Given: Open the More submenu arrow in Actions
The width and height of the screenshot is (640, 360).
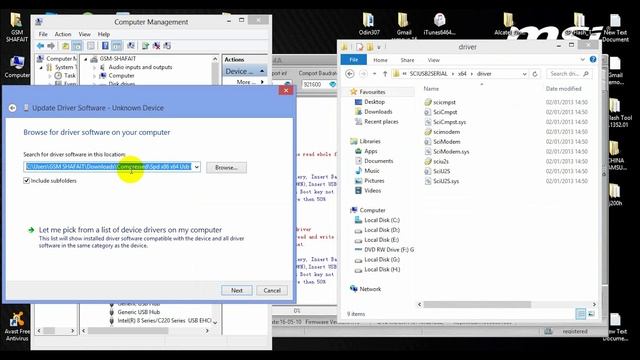Looking at the screenshot, I should (262, 82).
